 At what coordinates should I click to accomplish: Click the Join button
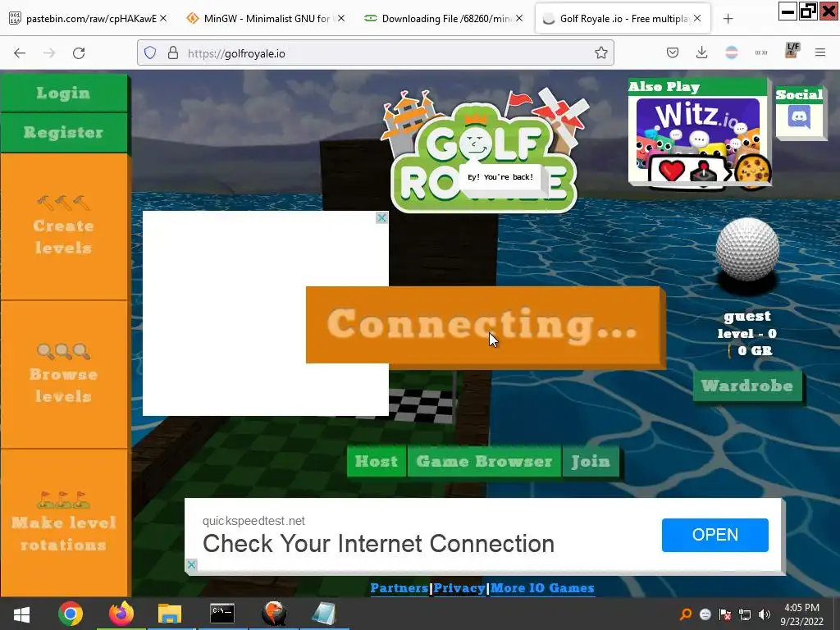tap(591, 461)
